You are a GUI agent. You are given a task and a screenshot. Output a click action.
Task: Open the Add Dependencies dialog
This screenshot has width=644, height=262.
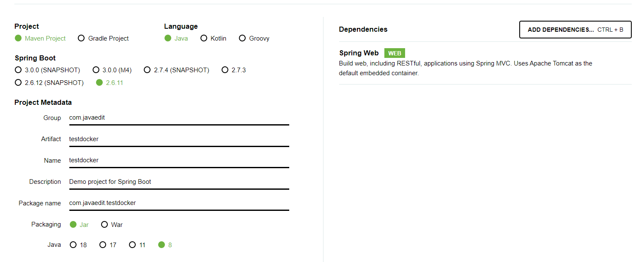[575, 30]
